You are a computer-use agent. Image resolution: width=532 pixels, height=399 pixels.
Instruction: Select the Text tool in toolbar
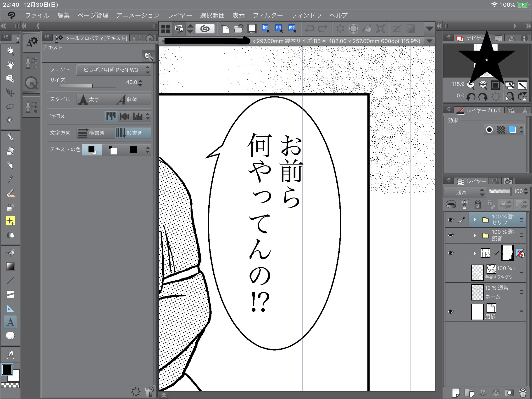10,322
